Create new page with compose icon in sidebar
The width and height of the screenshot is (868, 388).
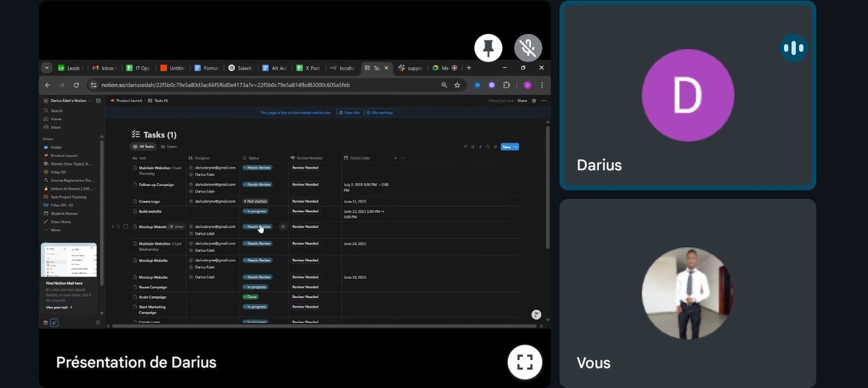(x=99, y=101)
